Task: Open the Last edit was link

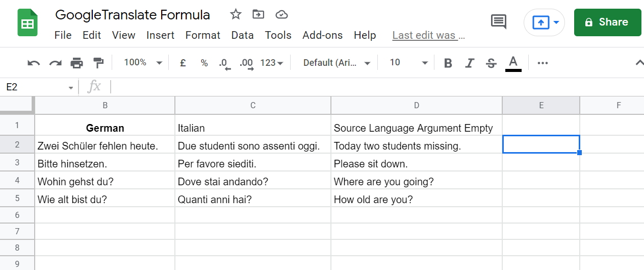Action: (x=428, y=35)
